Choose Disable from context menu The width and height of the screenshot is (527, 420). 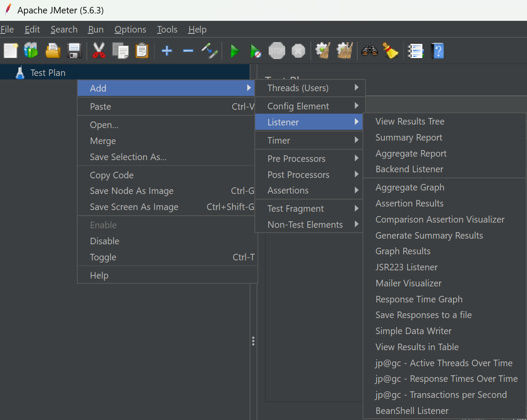168,241
